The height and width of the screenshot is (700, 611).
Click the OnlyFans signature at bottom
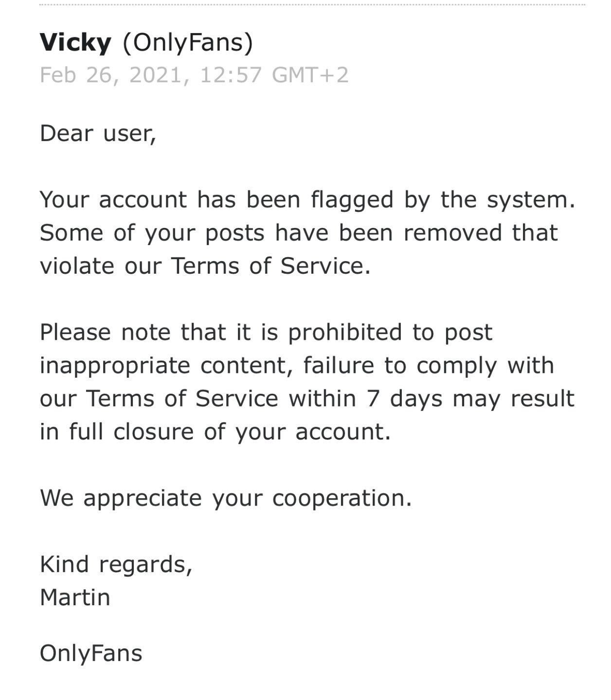[x=91, y=653]
